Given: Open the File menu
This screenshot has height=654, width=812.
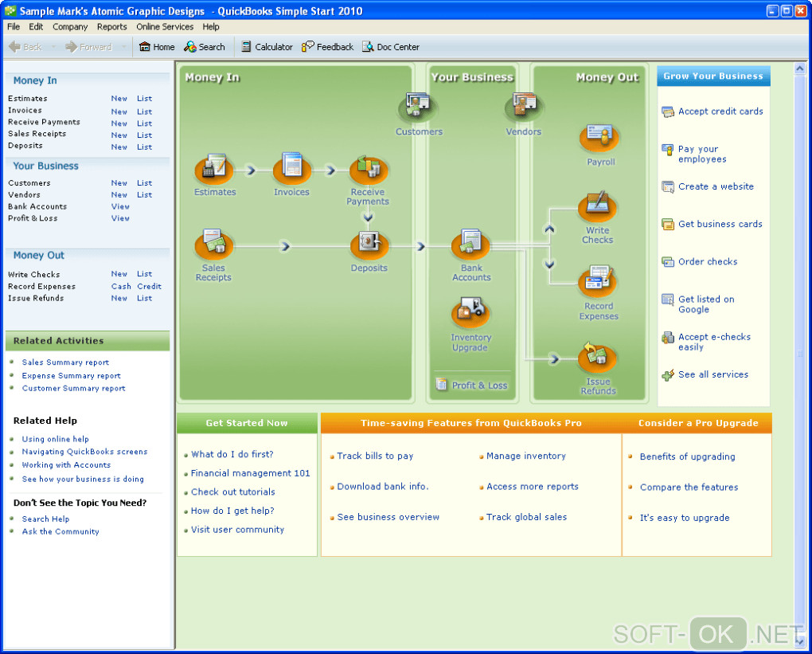Looking at the screenshot, I should [x=14, y=26].
